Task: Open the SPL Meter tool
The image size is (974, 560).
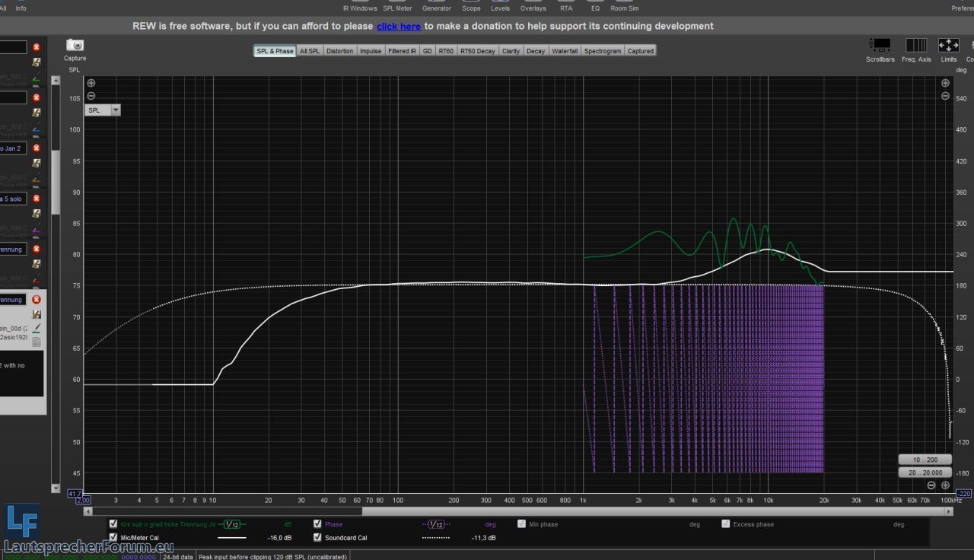Action: pos(397,8)
